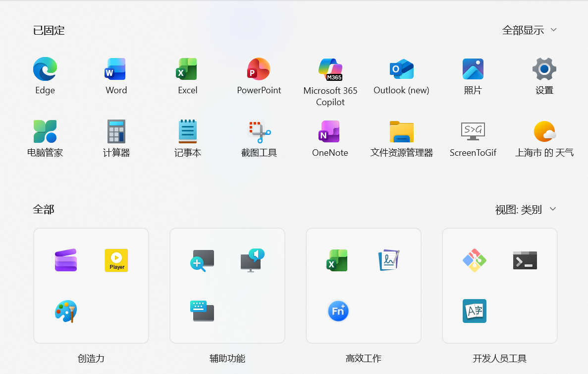This screenshot has height=374, width=588.
Task: Open 电脑管家 app
Action: point(45,132)
